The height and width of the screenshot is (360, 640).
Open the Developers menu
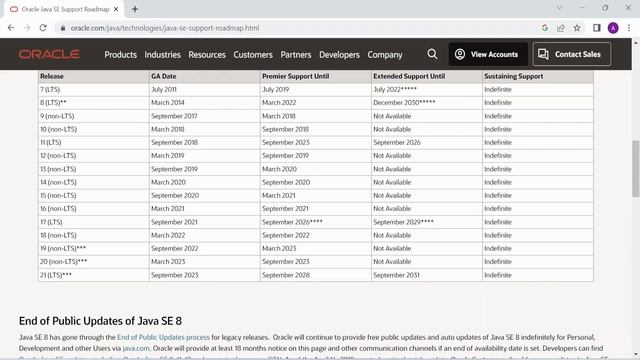339,55
